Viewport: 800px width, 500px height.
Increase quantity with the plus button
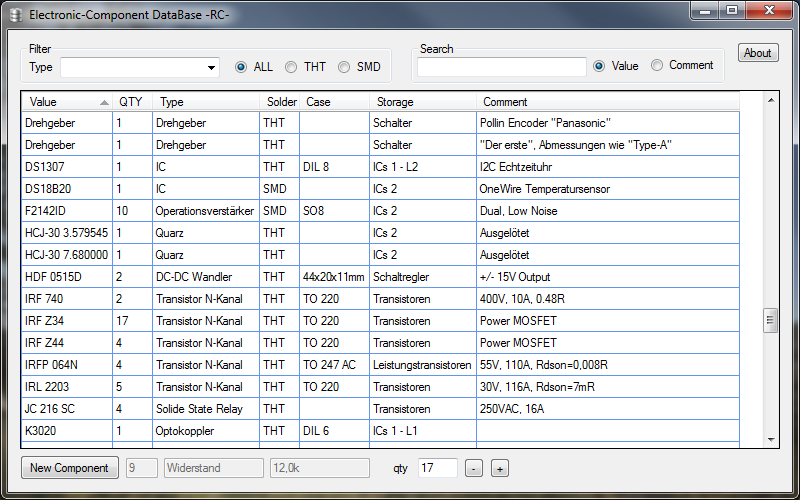tap(500, 468)
